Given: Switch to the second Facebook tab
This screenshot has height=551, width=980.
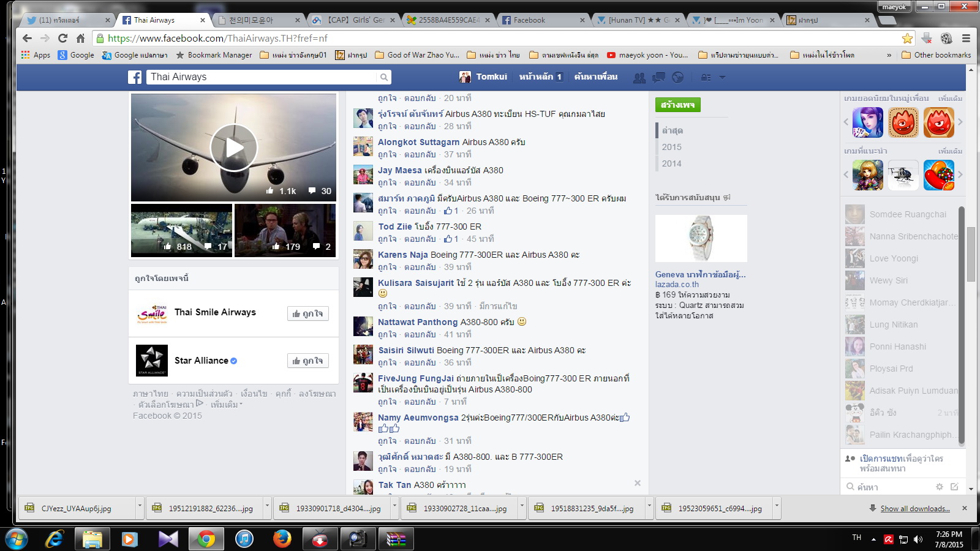Looking at the screenshot, I should tap(542, 20).
